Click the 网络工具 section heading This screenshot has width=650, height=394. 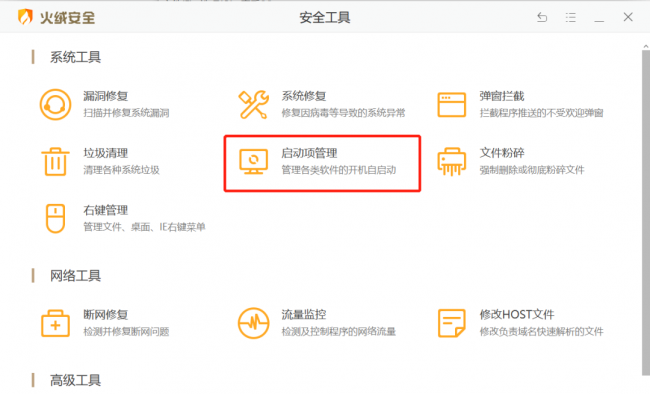point(75,276)
